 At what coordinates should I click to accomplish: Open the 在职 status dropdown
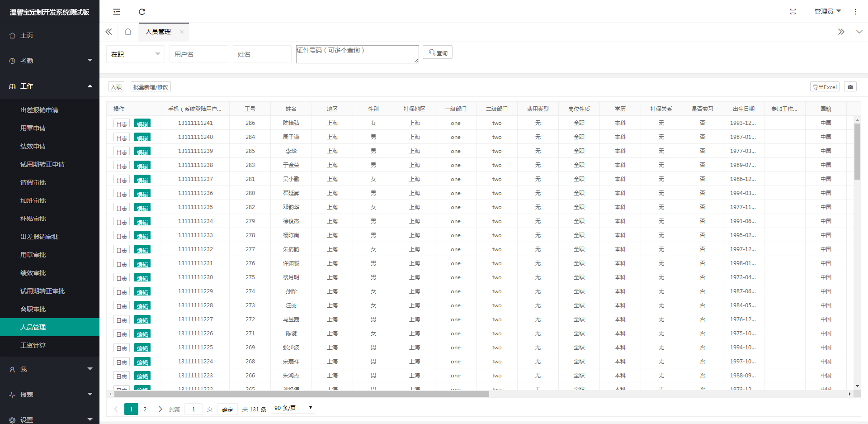click(136, 54)
